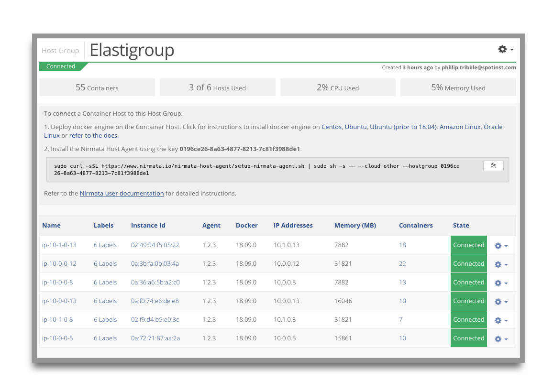The width and height of the screenshot is (554, 392).
Task: Open instance 0a:3b:fa:0b:03:4a
Action: pyautogui.click(x=155, y=263)
